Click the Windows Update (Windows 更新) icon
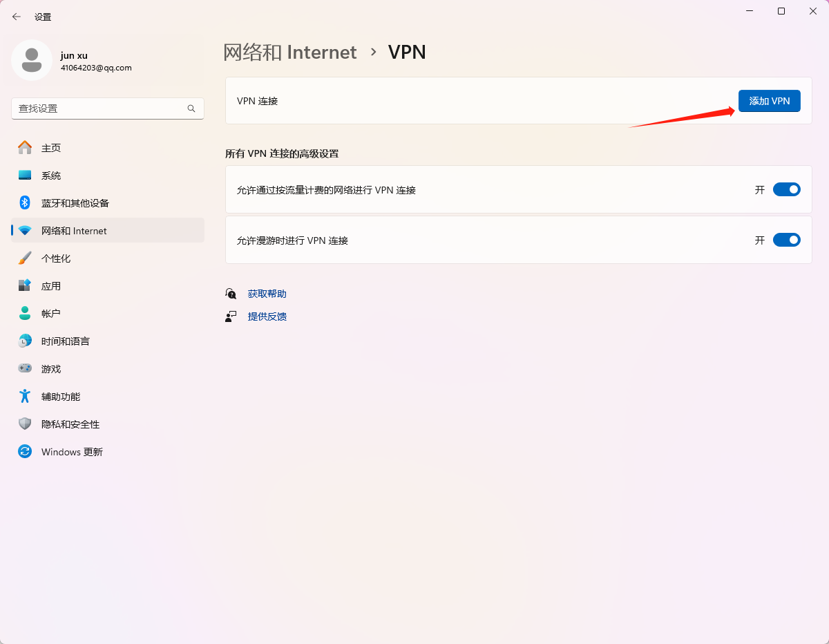Screen dimensions: 829x644 25,452
